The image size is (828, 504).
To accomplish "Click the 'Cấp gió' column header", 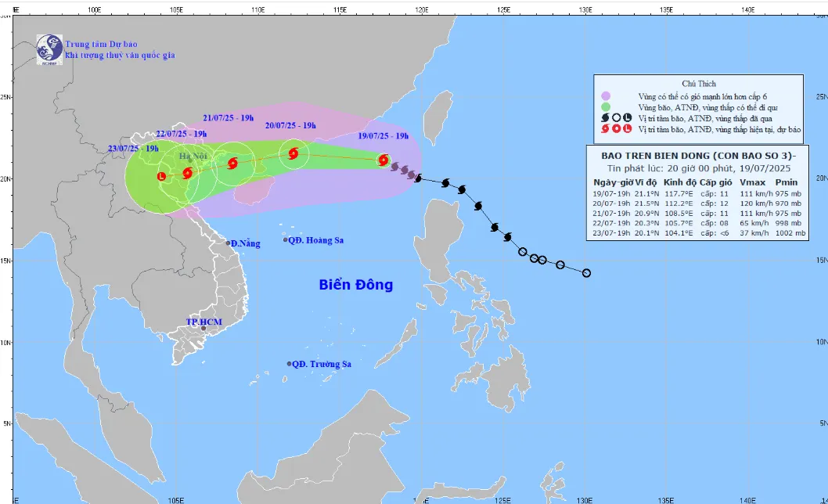I will (715, 182).
